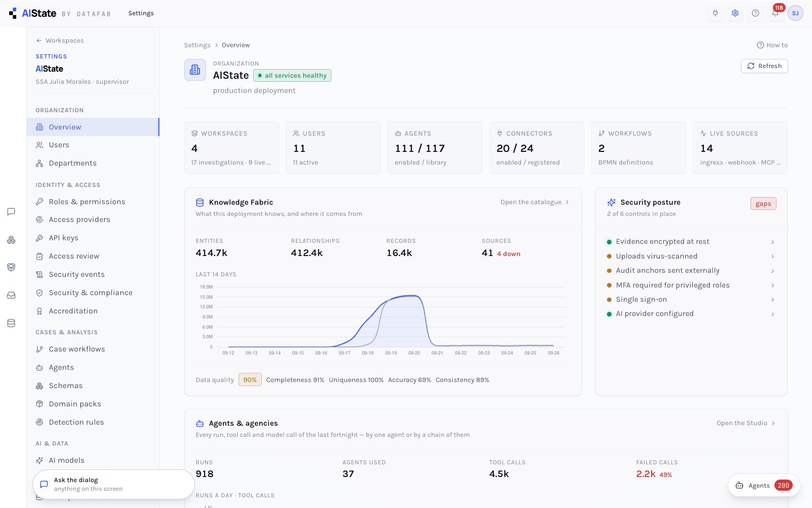Open settings gear icon in top bar
This screenshot has width=812, height=508.
[x=735, y=13]
